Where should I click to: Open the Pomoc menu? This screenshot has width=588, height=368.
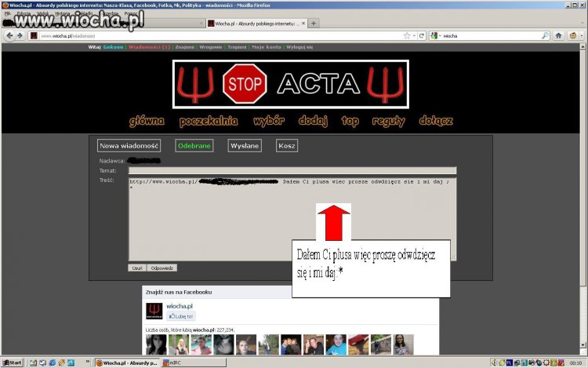(130, 13)
